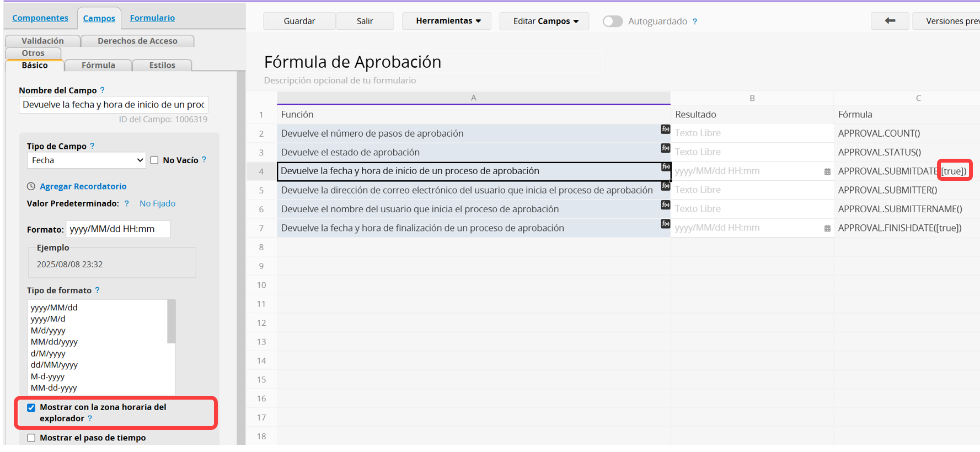980x452 pixels.
Task: Click the No Fijado default value link
Action: (157, 203)
